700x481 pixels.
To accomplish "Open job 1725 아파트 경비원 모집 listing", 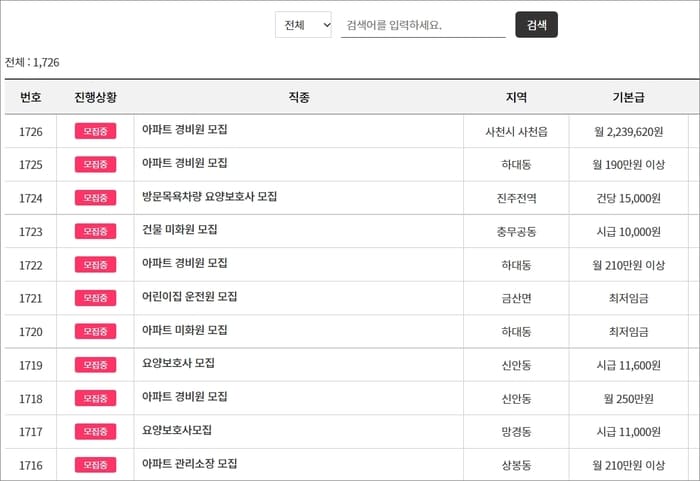I will [x=184, y=163].
